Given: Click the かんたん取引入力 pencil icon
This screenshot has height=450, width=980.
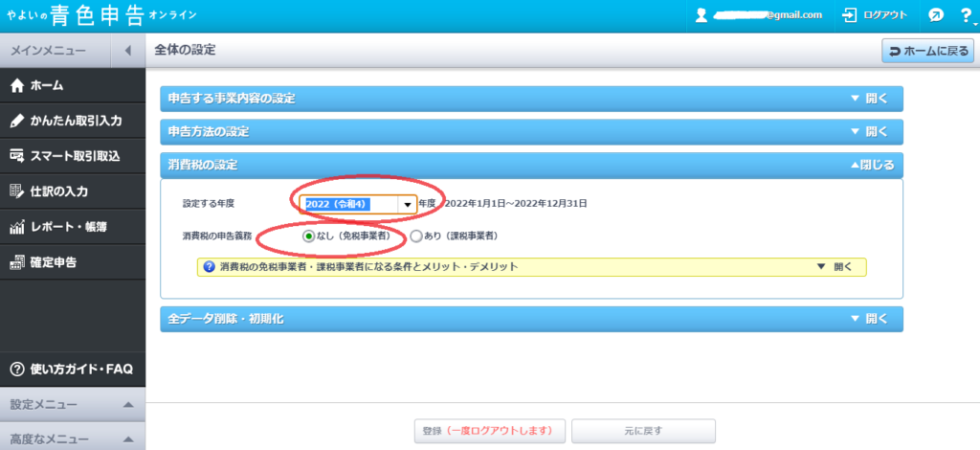Looking at the screenshot, I should coord(17,122).
